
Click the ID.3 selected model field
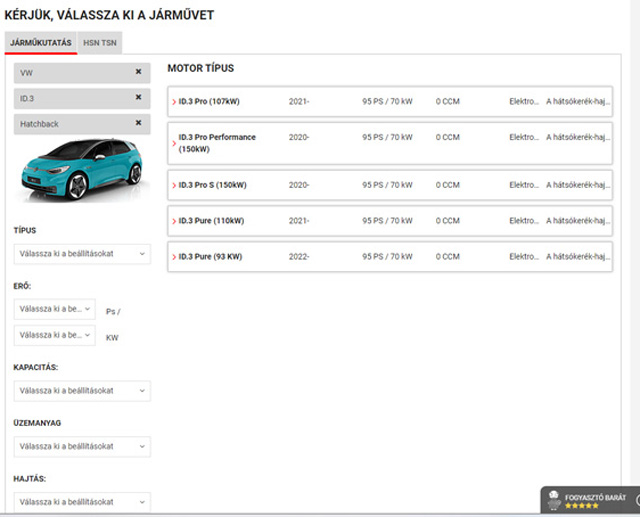(x=82, y=98)
